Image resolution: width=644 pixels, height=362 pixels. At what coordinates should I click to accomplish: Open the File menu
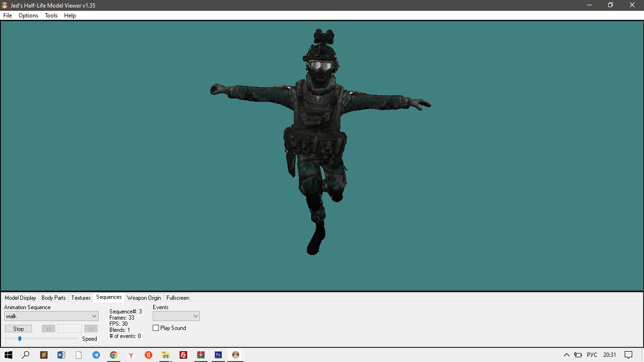(x=8, y=16)
